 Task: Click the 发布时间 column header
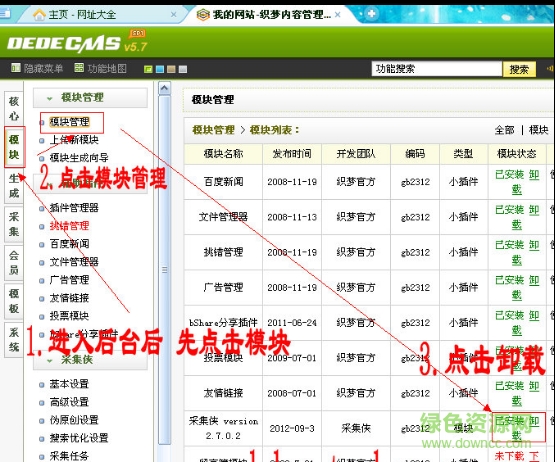[292, 154]
